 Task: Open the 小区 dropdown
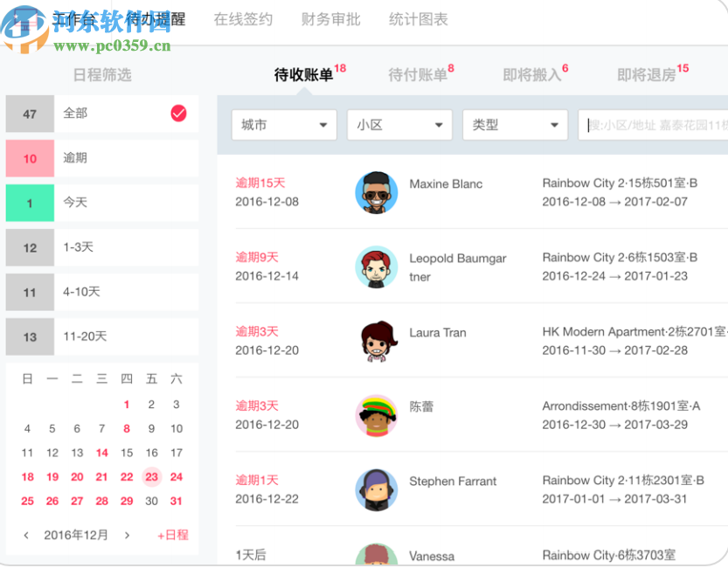coord(399,124)
